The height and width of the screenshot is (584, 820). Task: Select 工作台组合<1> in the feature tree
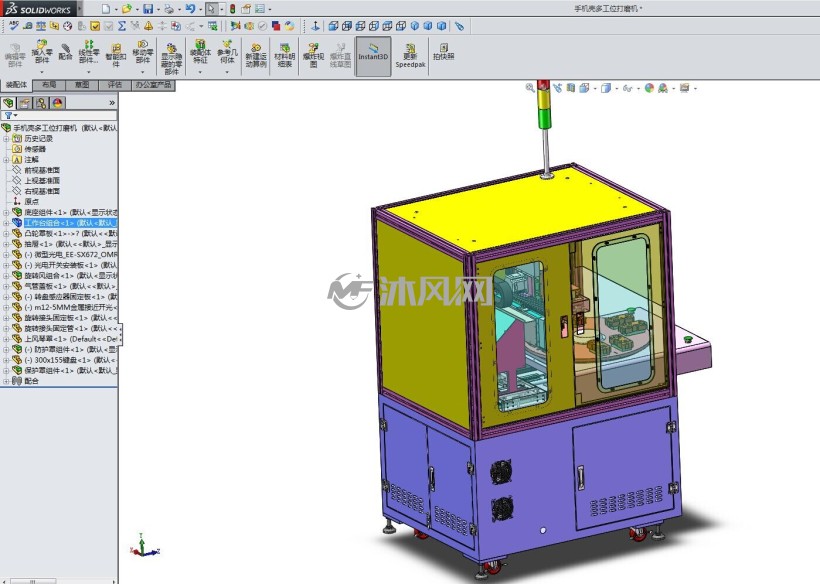[71, 223]
